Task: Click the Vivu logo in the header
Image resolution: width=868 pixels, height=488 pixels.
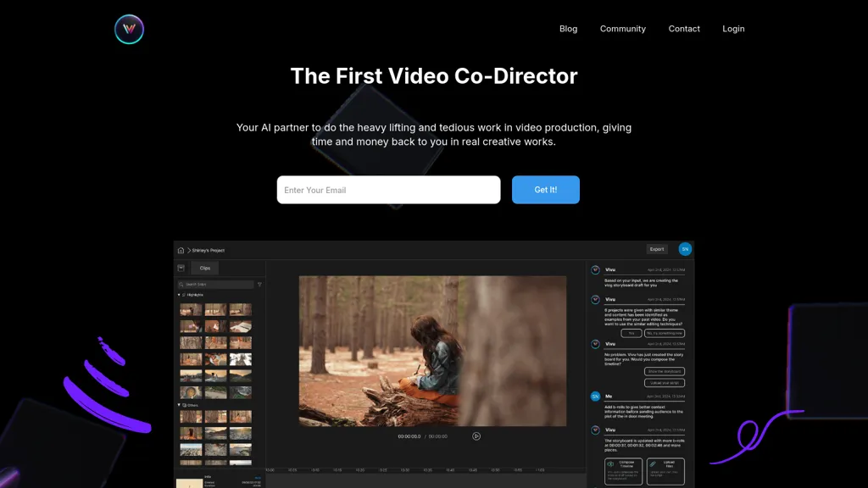Action: (x=130, y=29)
